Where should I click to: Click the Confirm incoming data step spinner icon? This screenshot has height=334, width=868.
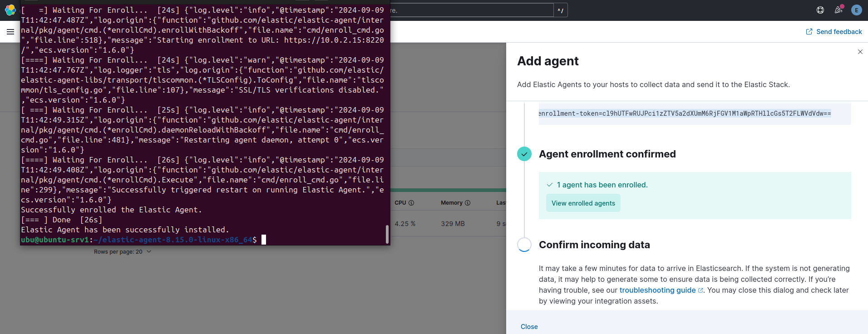(524, 245)
